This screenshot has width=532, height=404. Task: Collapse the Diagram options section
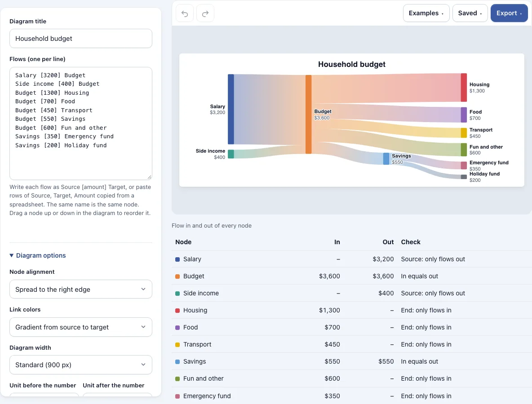[x=38, y=255]
